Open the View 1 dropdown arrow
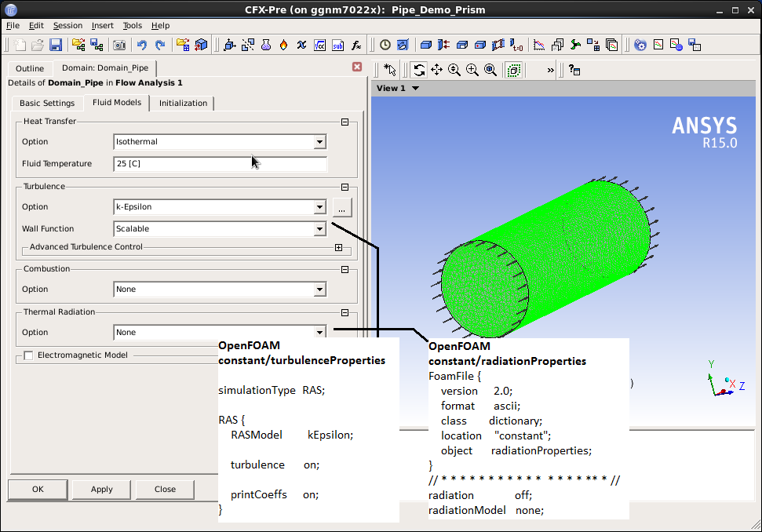This screenshot has height=532, width=762. pyautogui.click(x=415, y=89)
